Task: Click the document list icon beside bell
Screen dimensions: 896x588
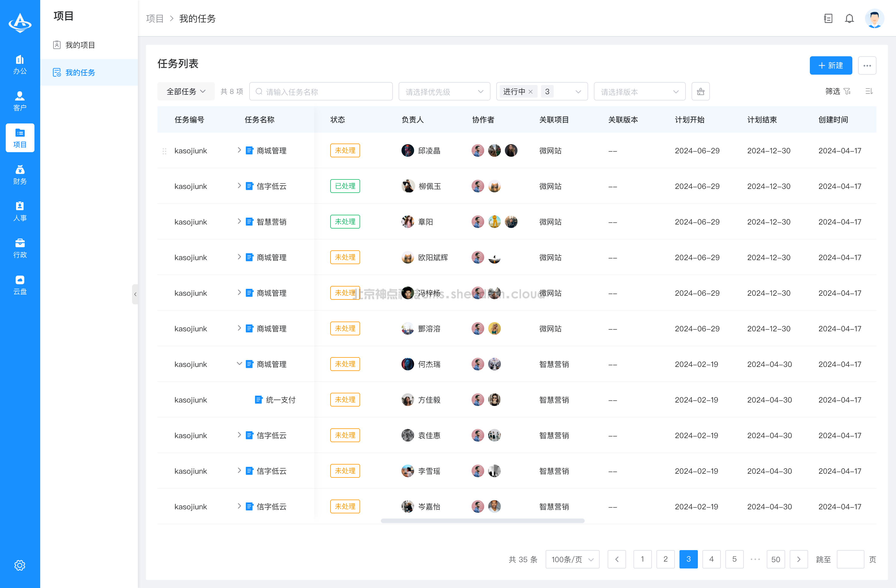Action: pyautogui.click(x=828, y=18)
